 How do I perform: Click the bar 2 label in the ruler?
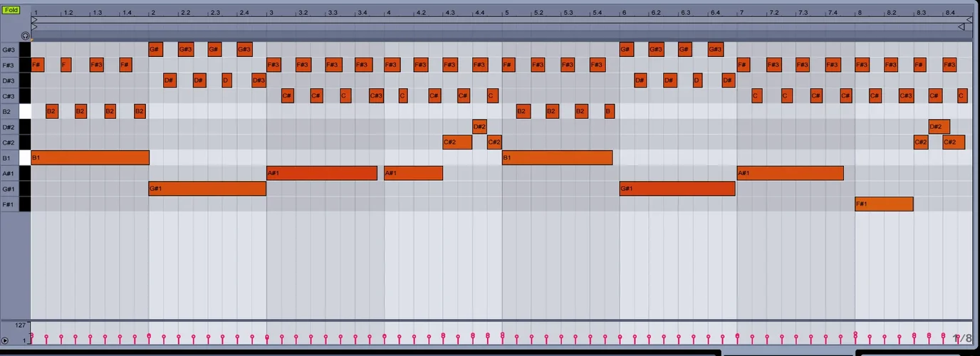click(x=152, y=13)
